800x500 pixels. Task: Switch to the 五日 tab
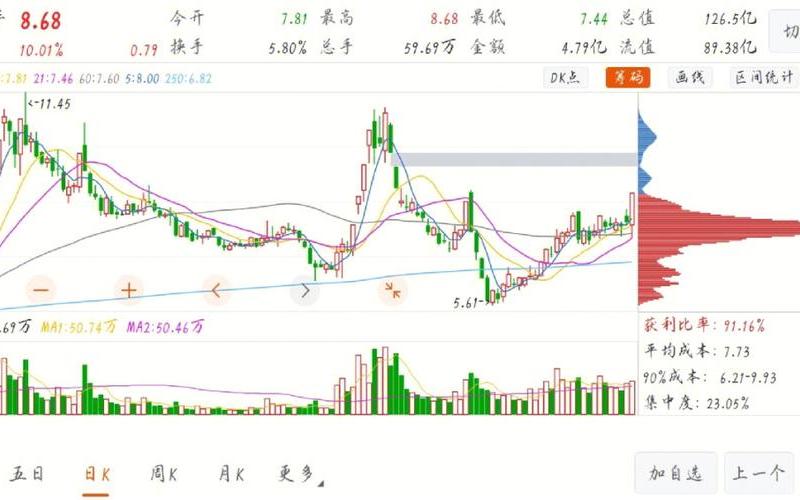pos(27,474)
